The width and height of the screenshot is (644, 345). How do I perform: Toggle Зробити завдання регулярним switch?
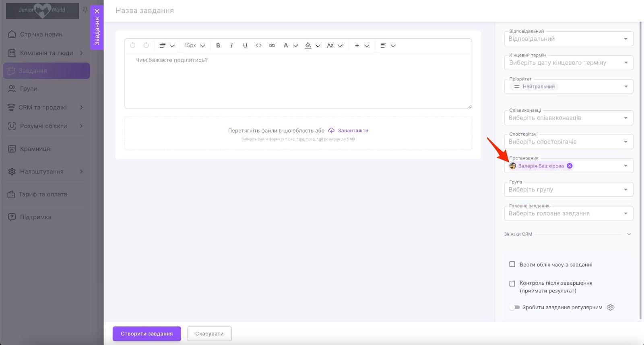[x=514, y=308]
